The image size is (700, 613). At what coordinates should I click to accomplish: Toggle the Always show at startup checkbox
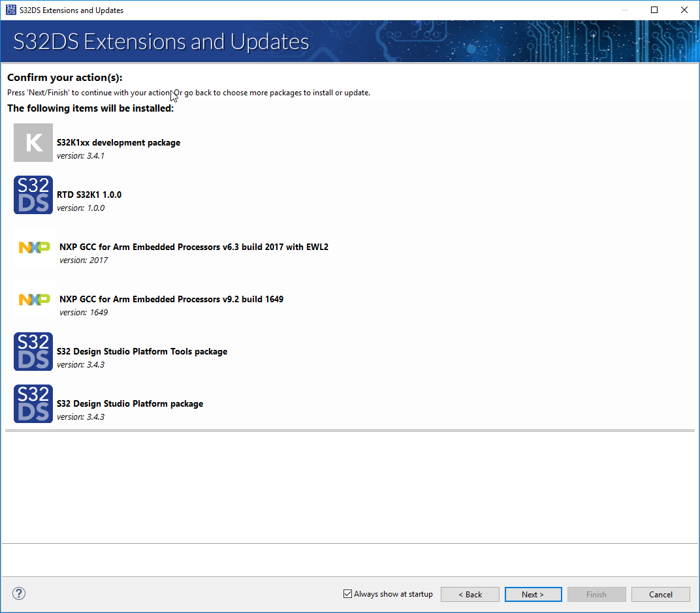coord(347,594)
